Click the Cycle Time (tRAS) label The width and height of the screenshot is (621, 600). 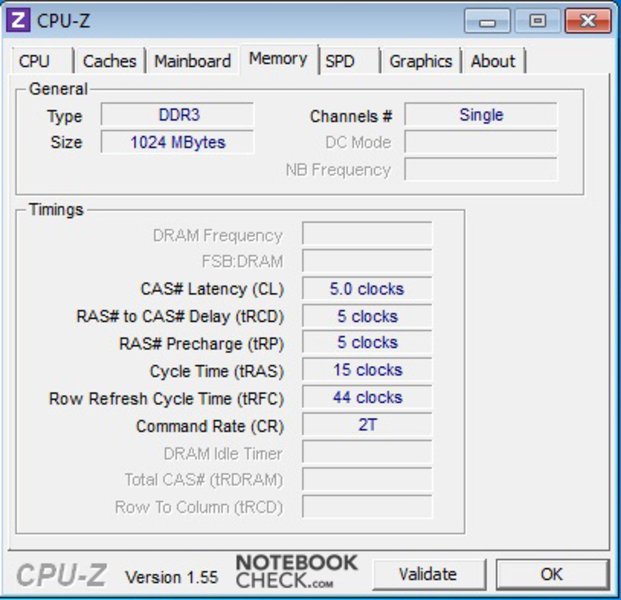coord(217,371)
